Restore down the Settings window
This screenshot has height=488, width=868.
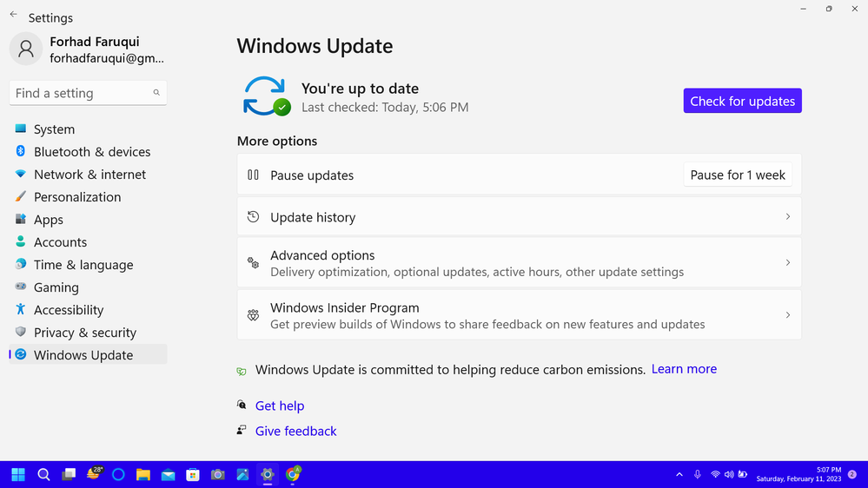point(829,9)
